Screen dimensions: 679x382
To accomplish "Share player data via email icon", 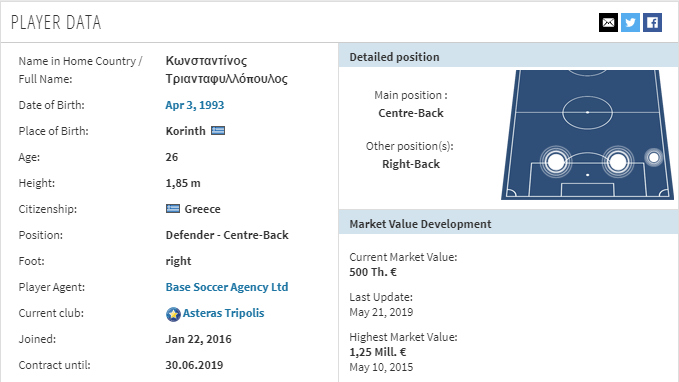I will 608,23.
